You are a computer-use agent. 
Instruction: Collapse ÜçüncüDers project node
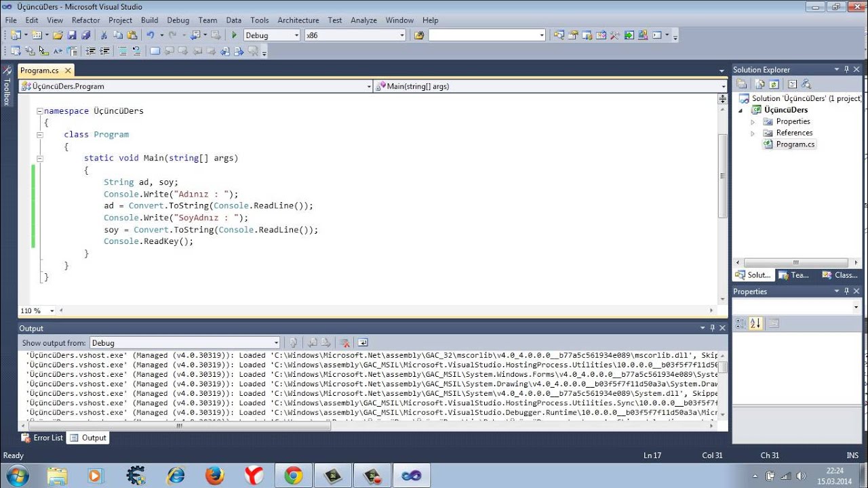click(741, 110)
